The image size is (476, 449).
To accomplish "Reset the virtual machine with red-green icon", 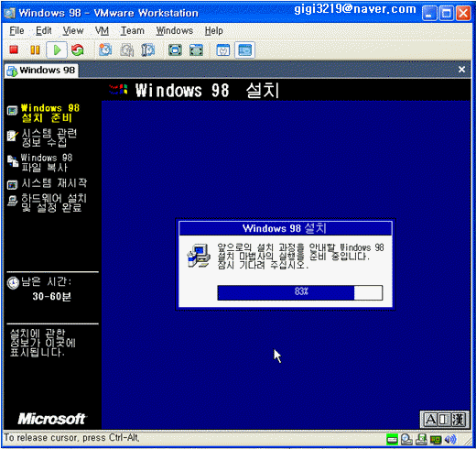I will pos(78,49).
